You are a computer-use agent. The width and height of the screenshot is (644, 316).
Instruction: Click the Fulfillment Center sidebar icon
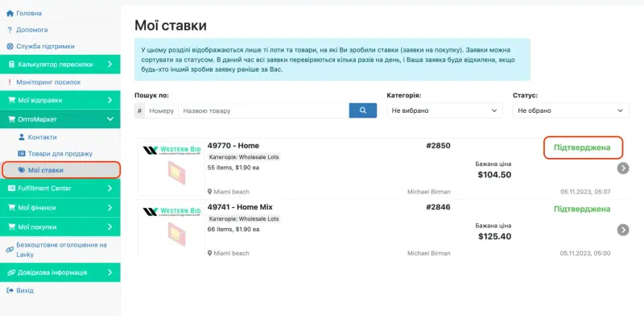[11, 188]
